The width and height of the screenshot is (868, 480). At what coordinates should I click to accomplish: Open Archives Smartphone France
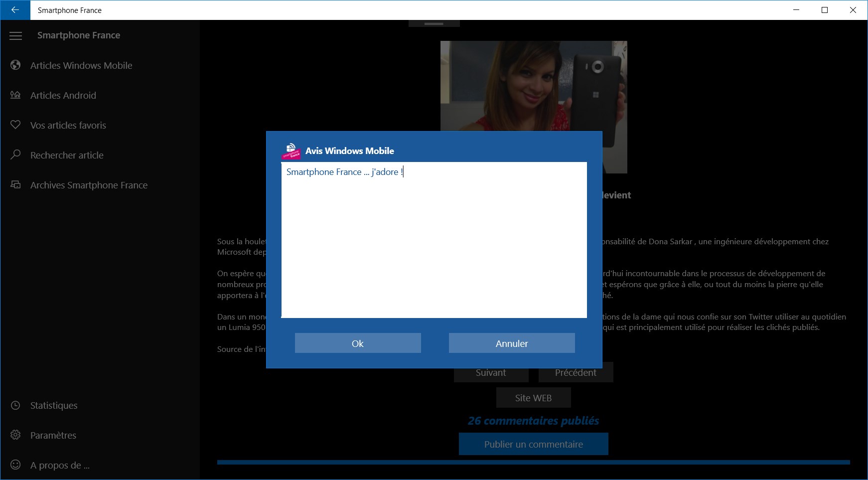(89, 185)
